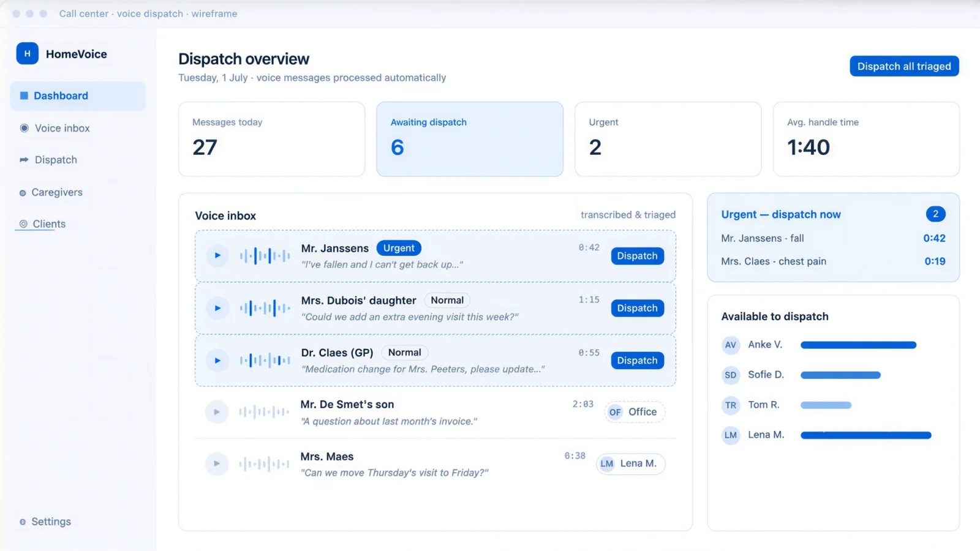Image resolution: width=980 pixels, height=551 pixels.
Task: Open the Awaiting dispatch card
Action: pyautogui.click(x=470, y=139)
